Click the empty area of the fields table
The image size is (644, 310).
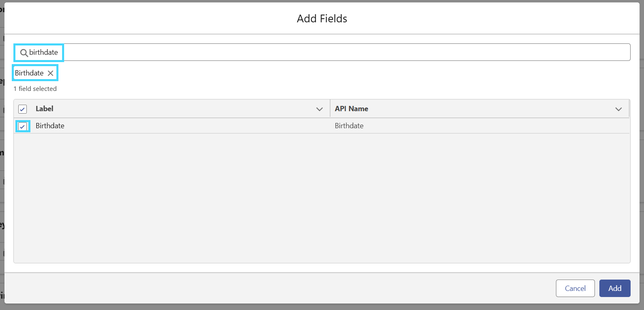coord(322,198)
